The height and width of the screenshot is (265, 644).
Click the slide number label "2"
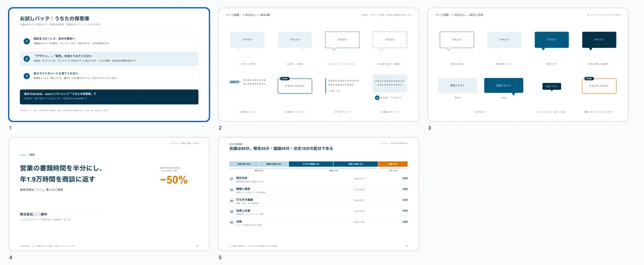(220, 128)
